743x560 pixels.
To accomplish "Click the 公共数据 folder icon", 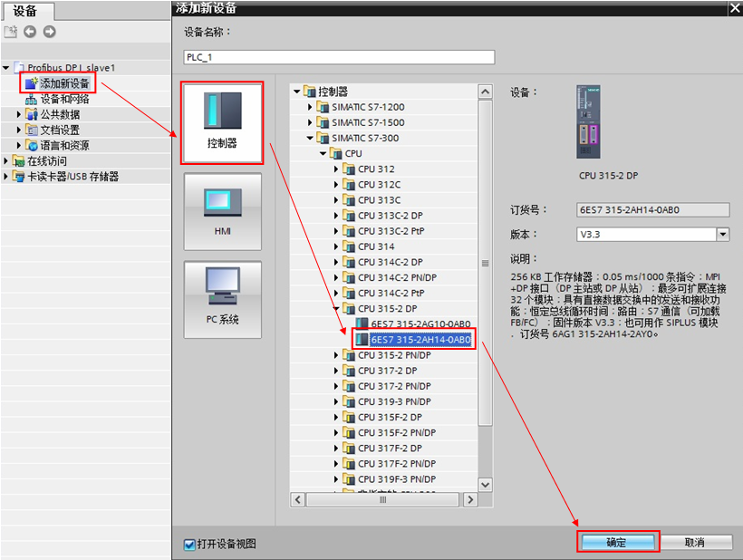I will tap(32, 114).
